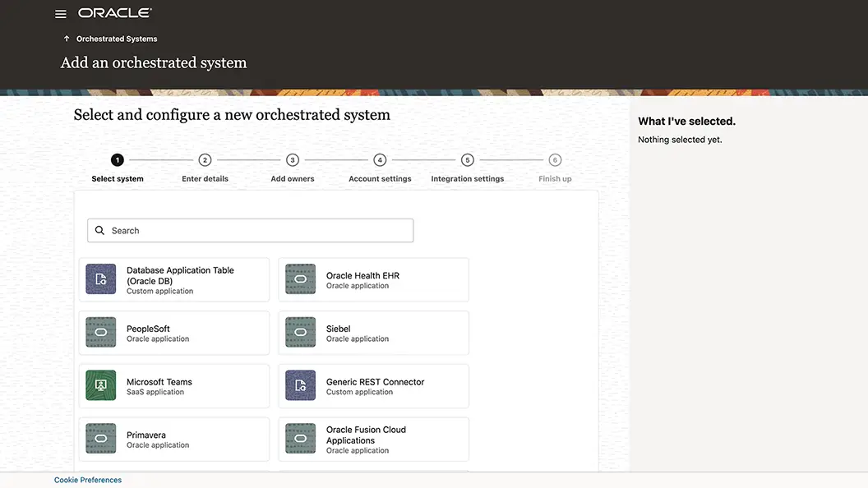Click the Siebel application icon

[301, 332]
